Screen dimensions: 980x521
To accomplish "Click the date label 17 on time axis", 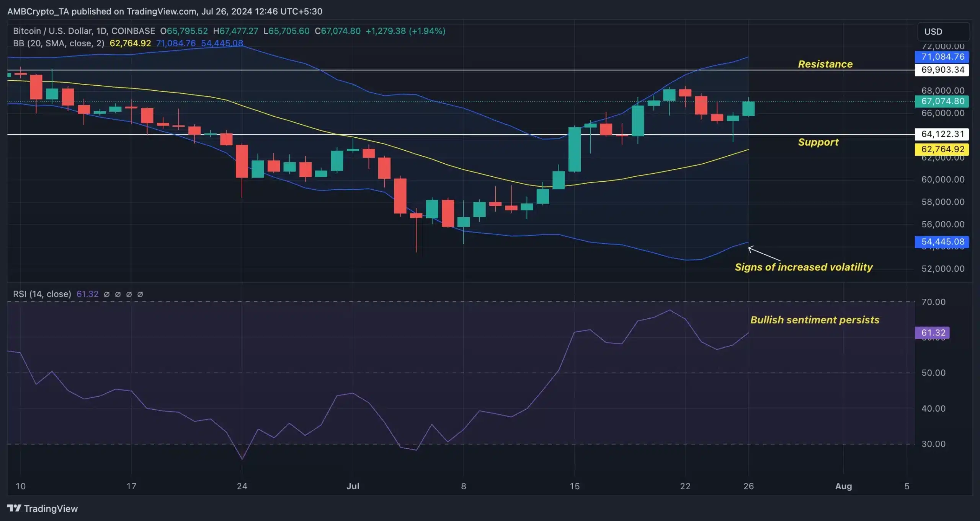I will [x=131, y=486].
